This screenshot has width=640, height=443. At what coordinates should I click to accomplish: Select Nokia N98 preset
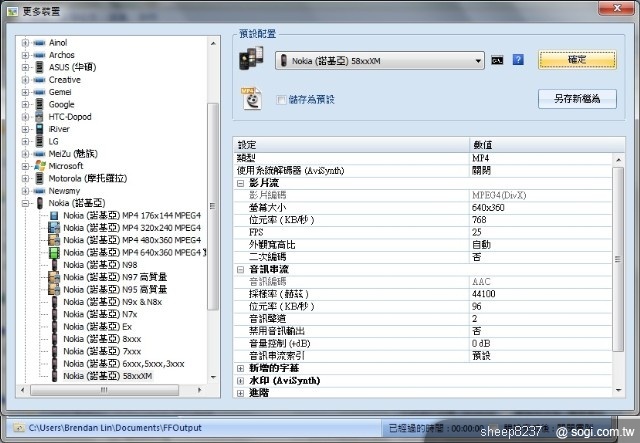[100, 265]
